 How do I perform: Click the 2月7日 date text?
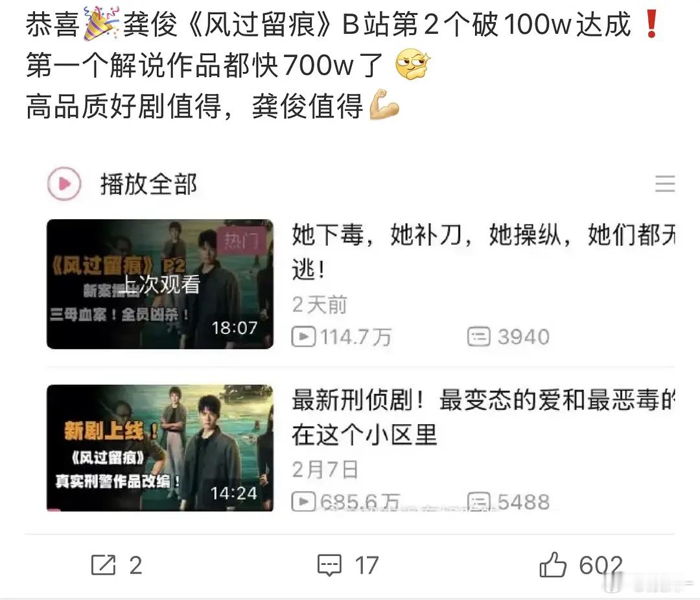[325, 470]
